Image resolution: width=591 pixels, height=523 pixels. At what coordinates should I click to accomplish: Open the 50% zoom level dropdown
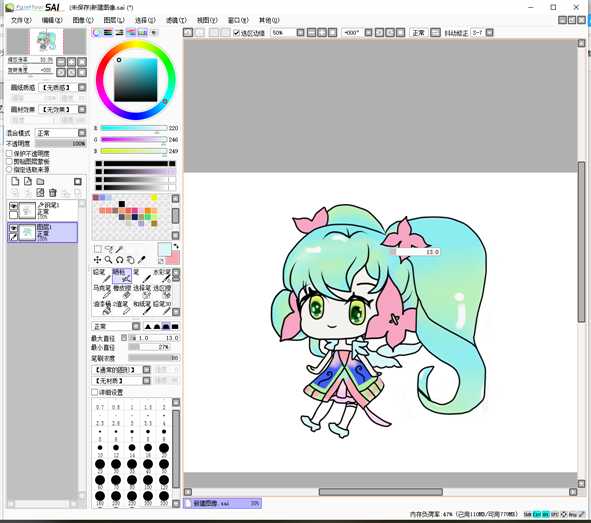pyautogui.click(x=300, y=33)
